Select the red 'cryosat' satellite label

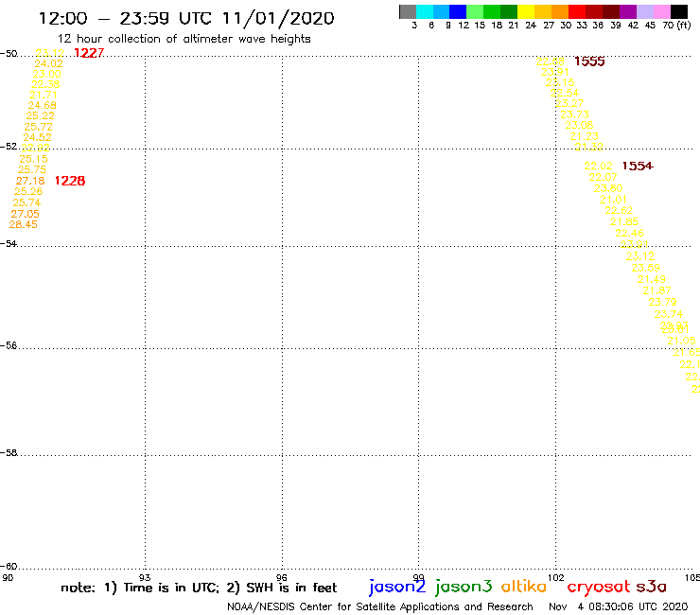[x=599, y=588]
